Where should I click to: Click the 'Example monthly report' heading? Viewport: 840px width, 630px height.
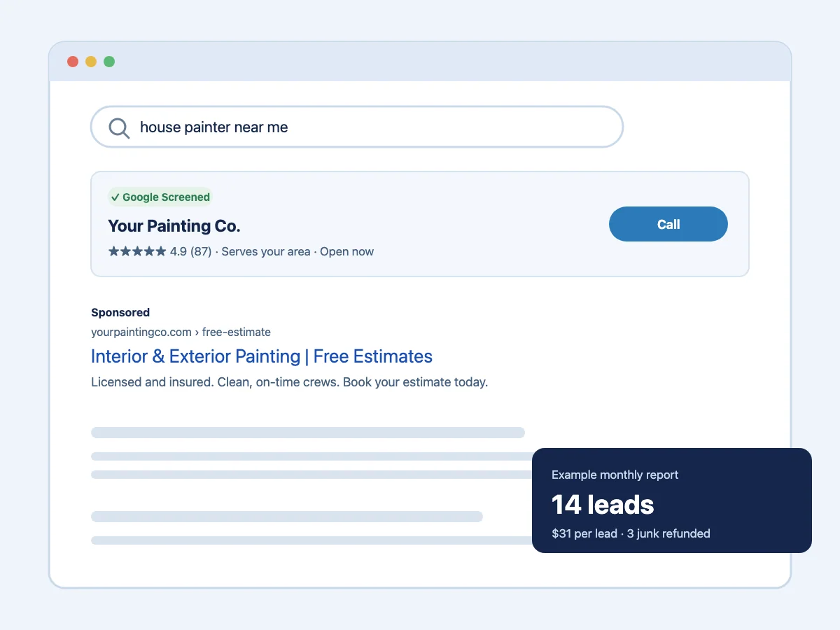615,475
